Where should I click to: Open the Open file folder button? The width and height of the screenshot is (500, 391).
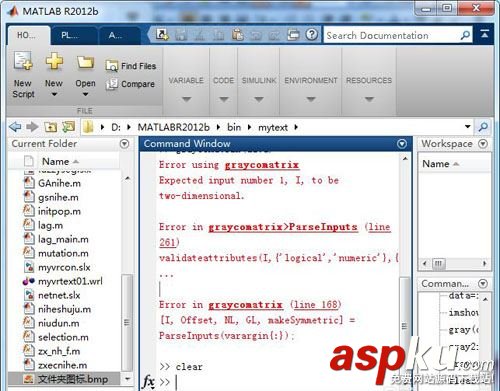(x=85, y=75)
